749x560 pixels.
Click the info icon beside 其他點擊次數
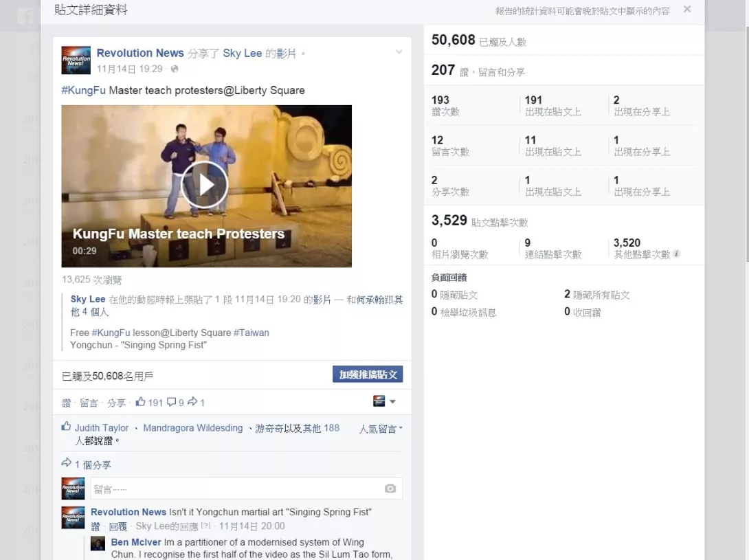676,254
